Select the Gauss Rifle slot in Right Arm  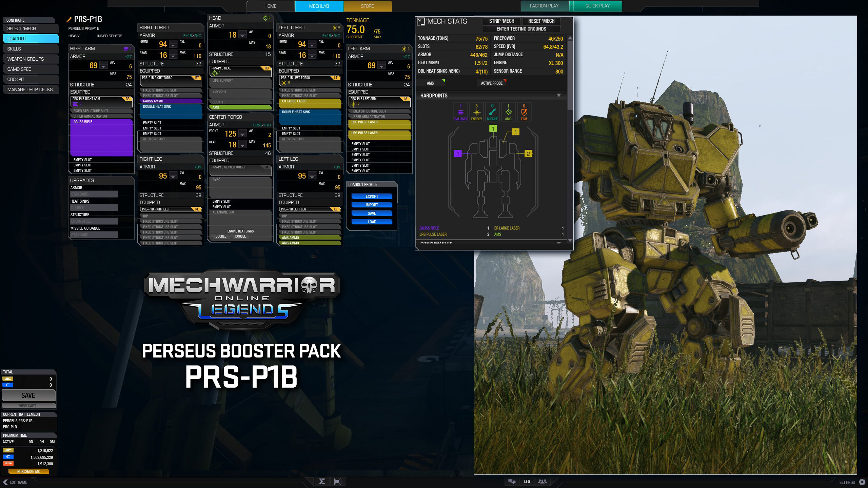click(101, 138)
